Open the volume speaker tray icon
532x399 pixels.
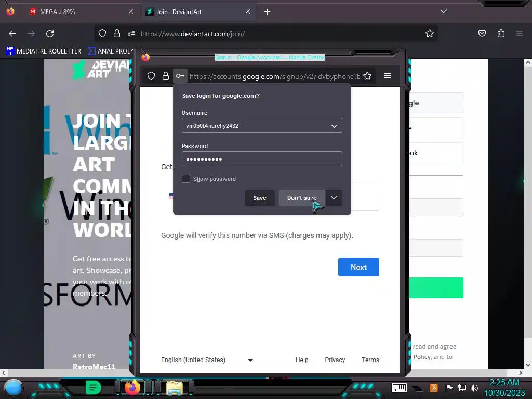[x=474, y=388]
